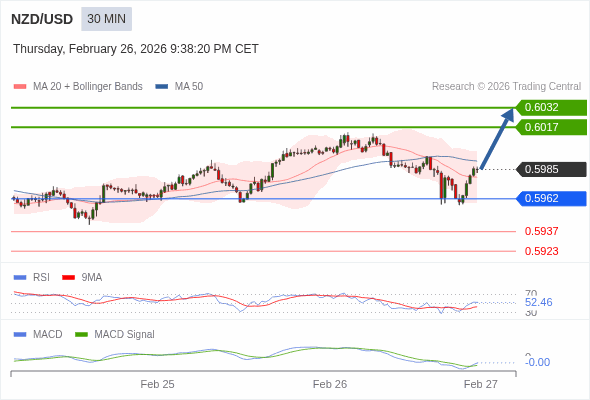Select the RSI legend label
Viewport: 590px width, 400px height.
click(x=41, y=278)
